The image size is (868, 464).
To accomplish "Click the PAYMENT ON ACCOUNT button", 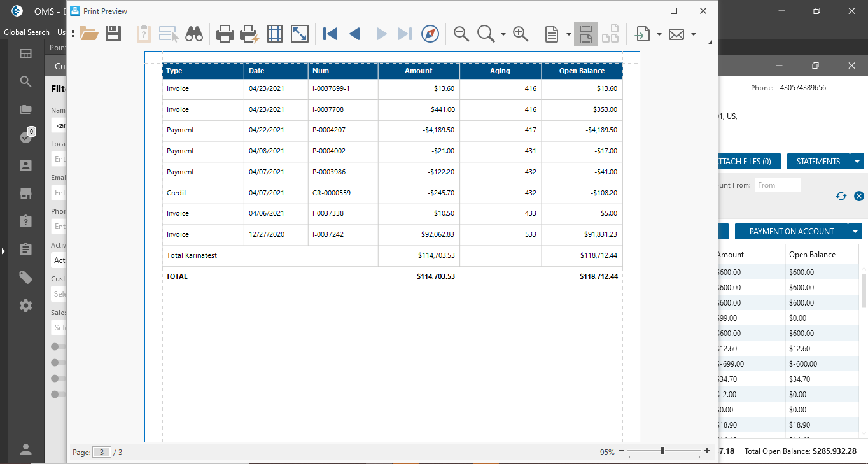I will point(791,232).
